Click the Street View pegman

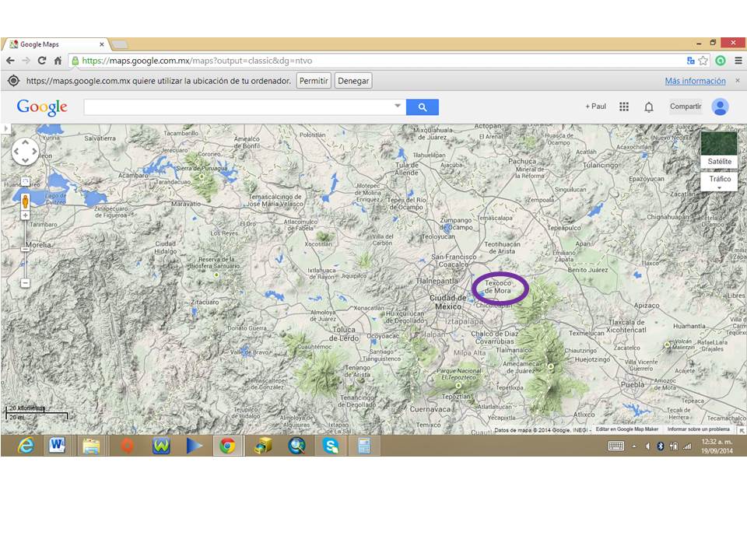(x=25, y=201)
